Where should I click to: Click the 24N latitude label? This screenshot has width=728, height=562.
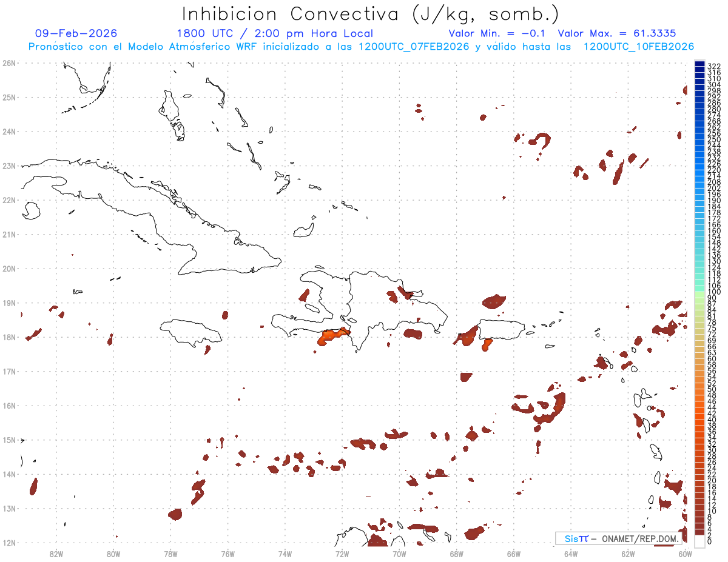pos(9,131)
